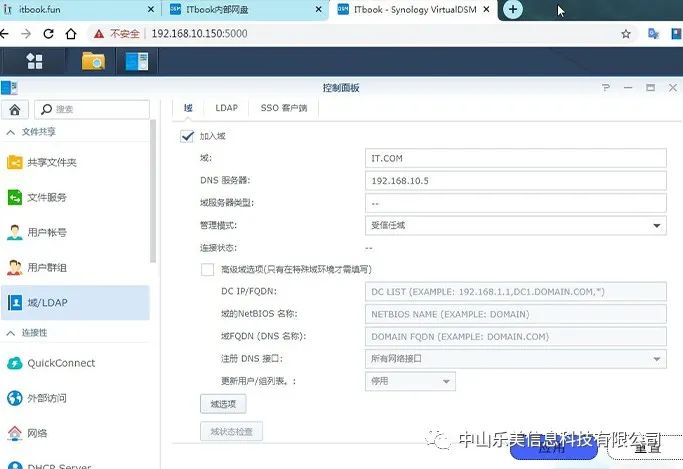
Task: Click the blue Apply (应用) button
Action: pos(553,448)
